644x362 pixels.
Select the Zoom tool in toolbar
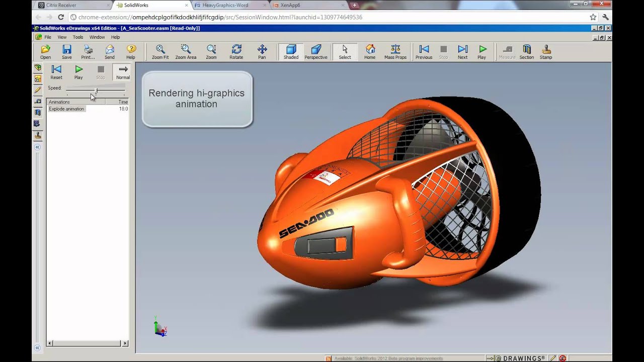[211, 52]
